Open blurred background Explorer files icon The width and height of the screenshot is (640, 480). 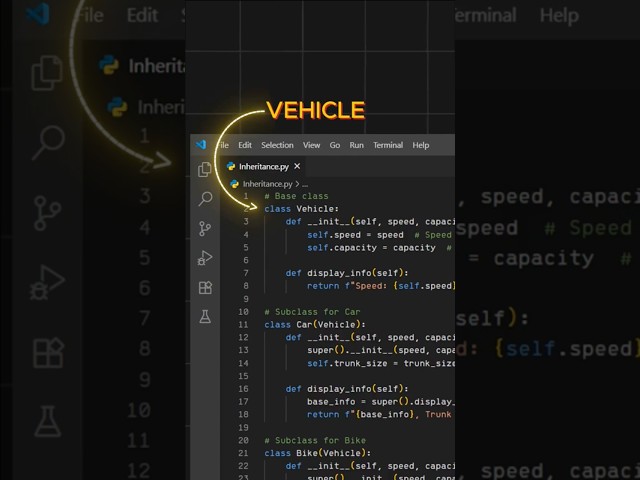coord(47,73)
